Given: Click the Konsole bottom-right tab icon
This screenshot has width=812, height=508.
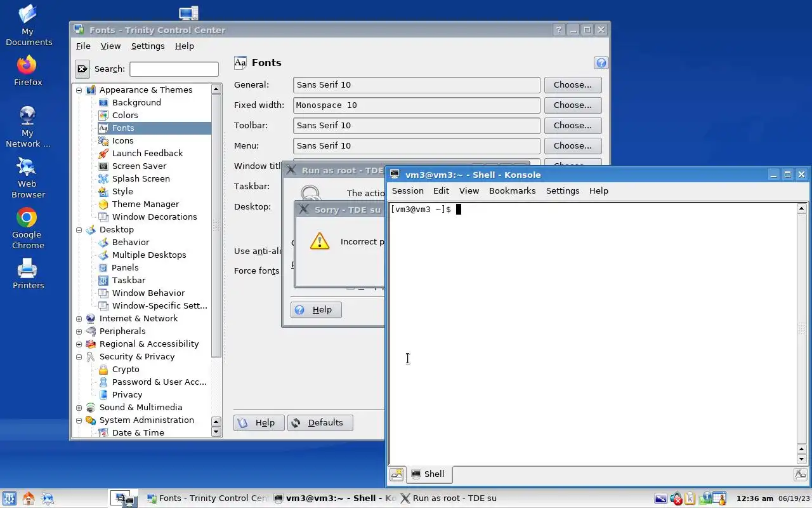Looking at the screenshot, I should [800, 474].
